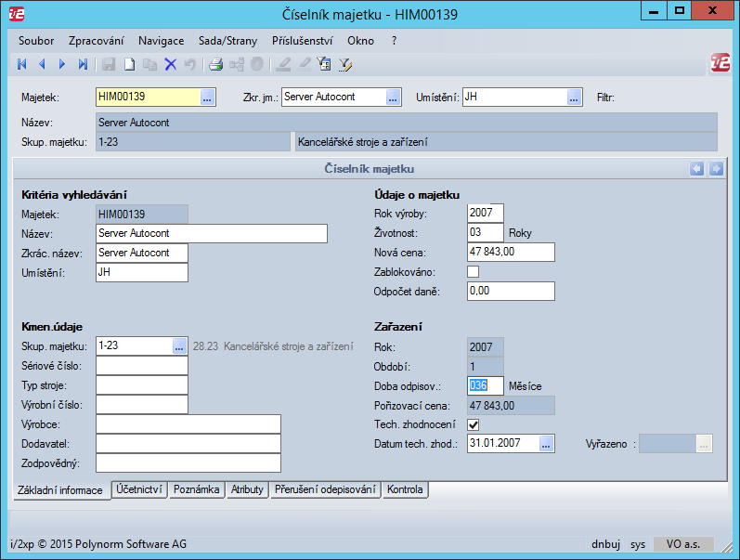The height and width of the screenshot is (560, 740).
Task: Click the Výrobní číslo field
Action: tap(141, 405)
